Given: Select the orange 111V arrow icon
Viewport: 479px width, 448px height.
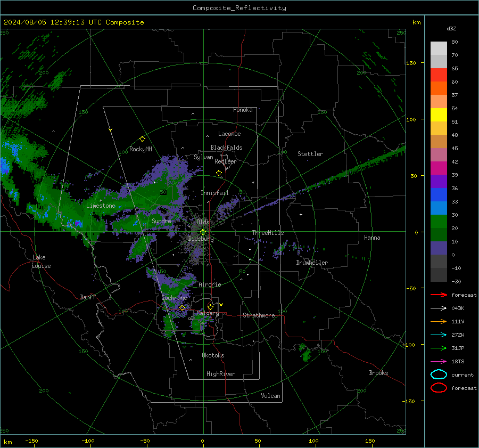Looking at the screenshot, I should coord(439,321).
